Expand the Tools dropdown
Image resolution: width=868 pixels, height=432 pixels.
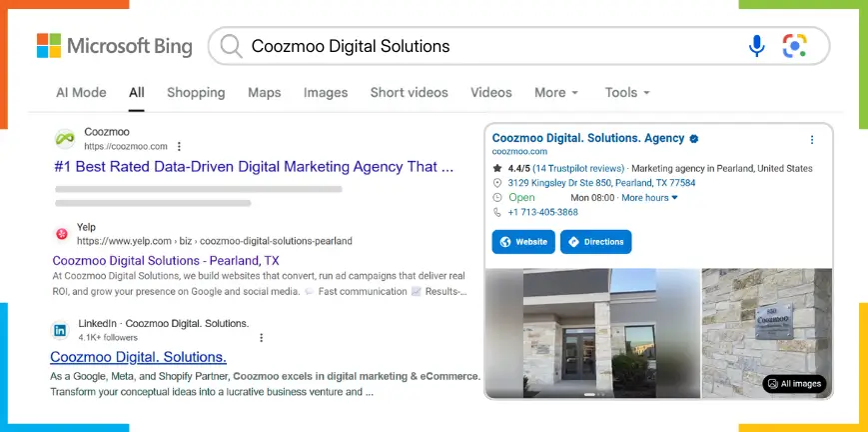(627, 93)
